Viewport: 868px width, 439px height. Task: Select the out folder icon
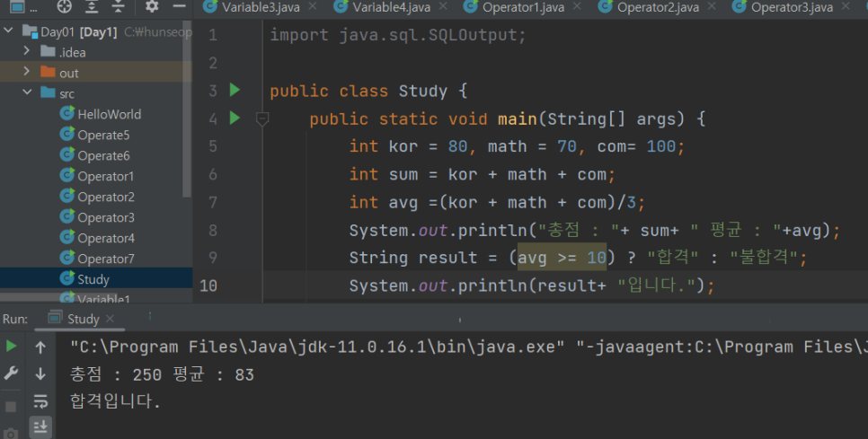click(49, 72)
